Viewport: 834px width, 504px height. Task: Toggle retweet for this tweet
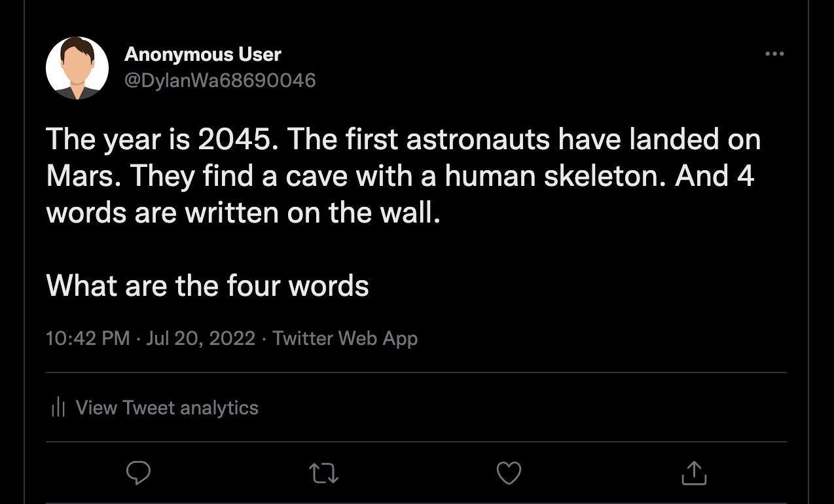click(x=323, y=473)
